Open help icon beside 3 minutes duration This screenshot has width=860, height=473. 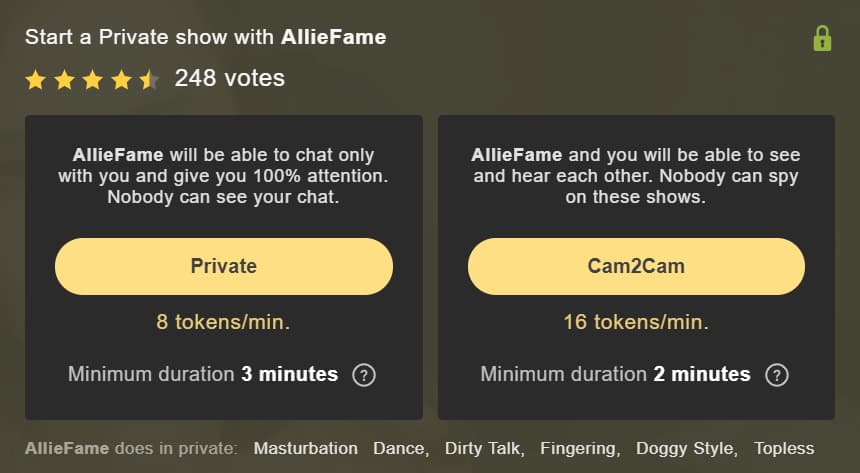364,375
